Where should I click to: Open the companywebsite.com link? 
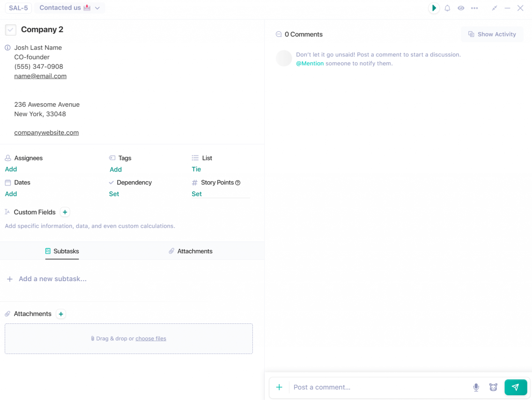[x=46, y=132]
